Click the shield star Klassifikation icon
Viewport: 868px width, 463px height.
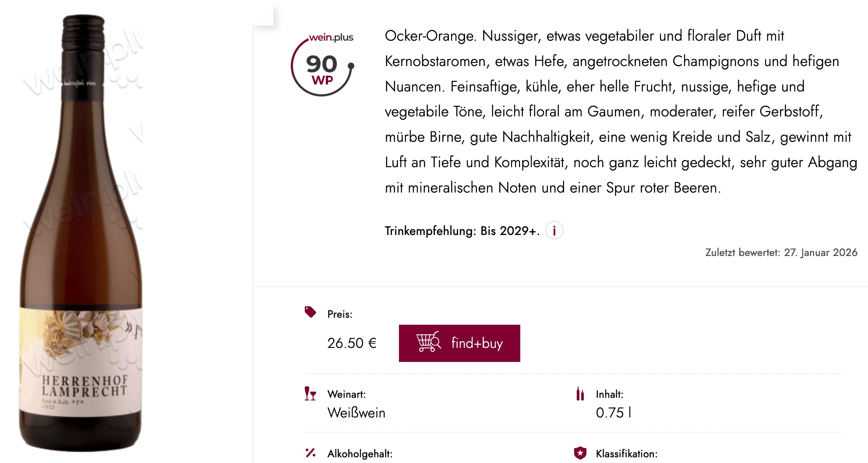click(580, 453)
